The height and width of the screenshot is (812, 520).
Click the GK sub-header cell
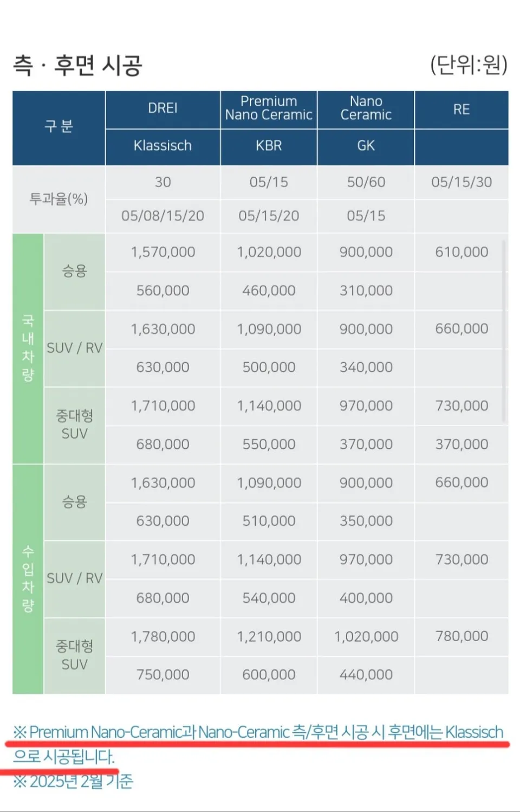(366, 146)
